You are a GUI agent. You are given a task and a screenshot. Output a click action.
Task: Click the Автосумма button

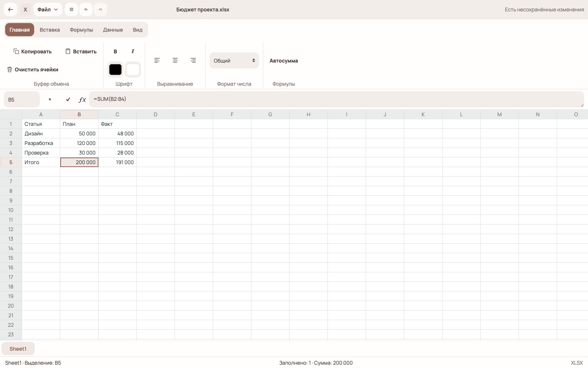(x=284, y=61)
